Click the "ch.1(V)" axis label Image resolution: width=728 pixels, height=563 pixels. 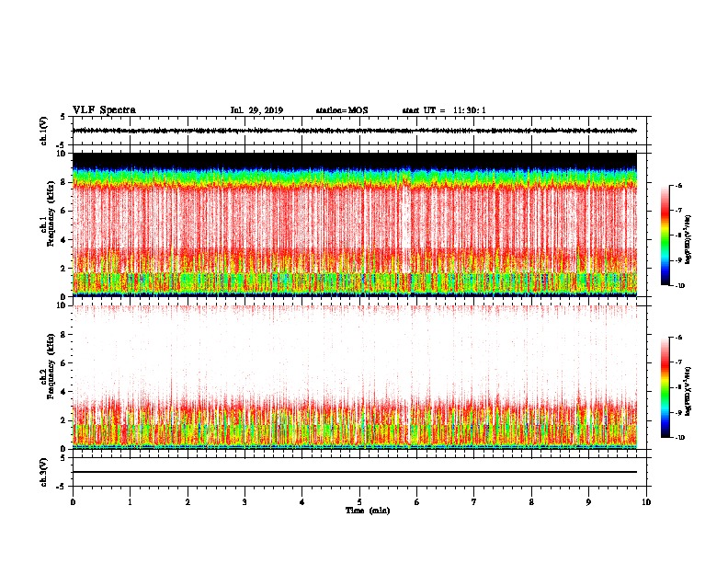coord(43,131)
